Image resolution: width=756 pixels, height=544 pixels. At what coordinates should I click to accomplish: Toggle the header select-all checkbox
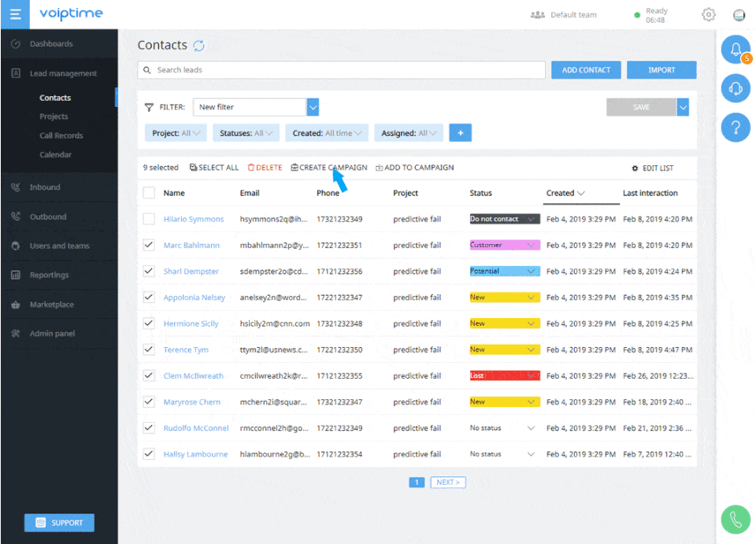(x=149, y=193)
